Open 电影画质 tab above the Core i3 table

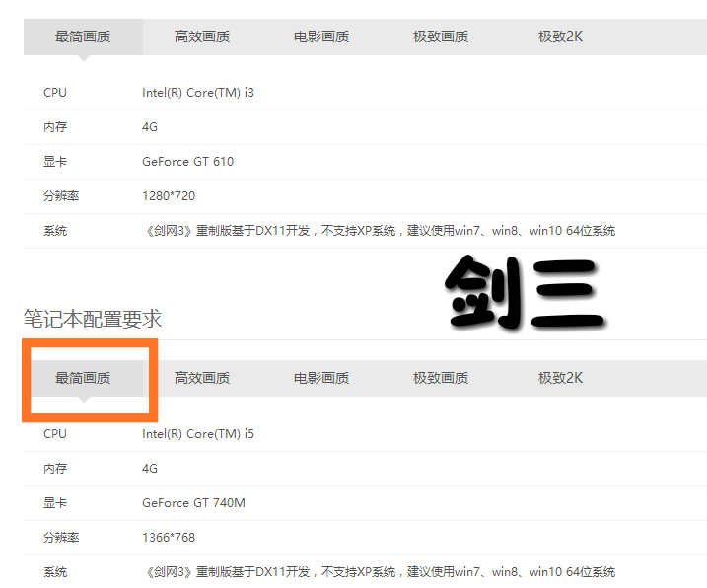[321, 37]
